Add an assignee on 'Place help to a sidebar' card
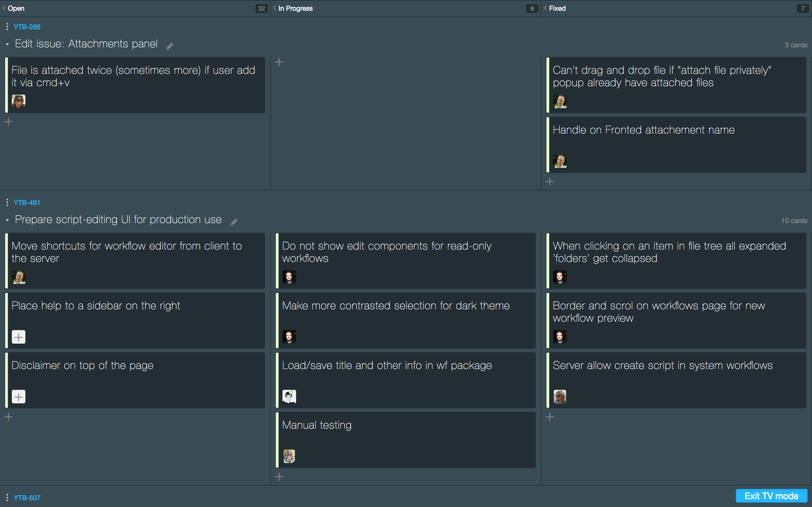 (18, 337)
